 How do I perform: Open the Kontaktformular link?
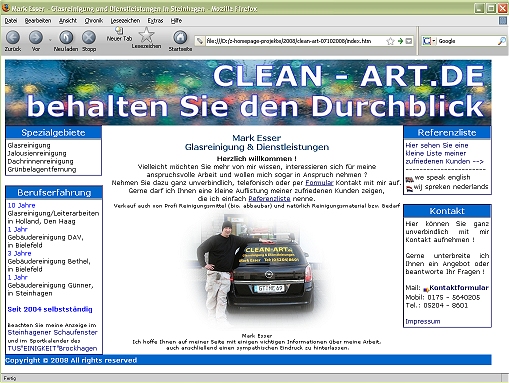459,288
